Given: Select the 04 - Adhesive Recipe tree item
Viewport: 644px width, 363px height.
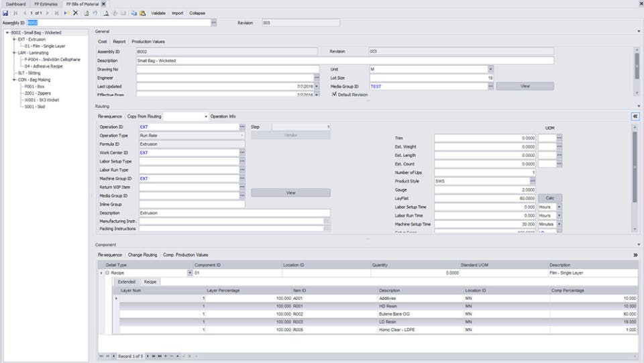Looking at the screenshot, I should 44,66.
